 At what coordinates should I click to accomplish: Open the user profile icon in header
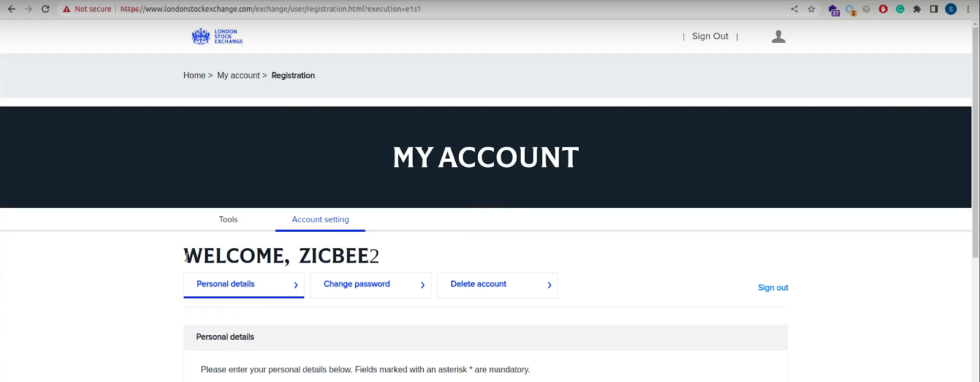(778, 37)
